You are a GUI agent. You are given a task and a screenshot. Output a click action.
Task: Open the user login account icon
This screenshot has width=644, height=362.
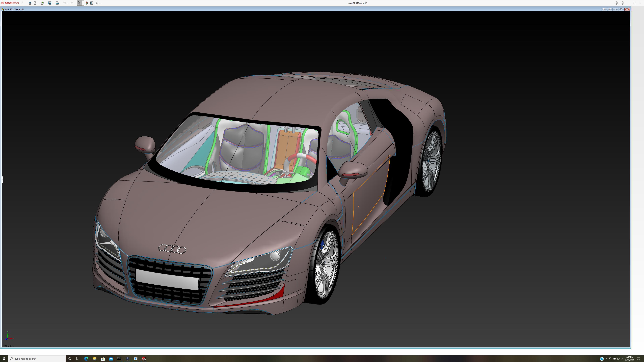coord(616,3)
